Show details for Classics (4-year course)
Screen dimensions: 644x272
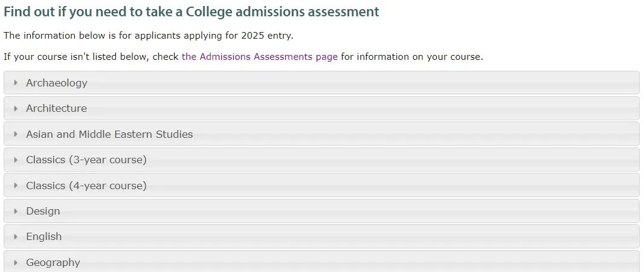(x=86, y=186)
